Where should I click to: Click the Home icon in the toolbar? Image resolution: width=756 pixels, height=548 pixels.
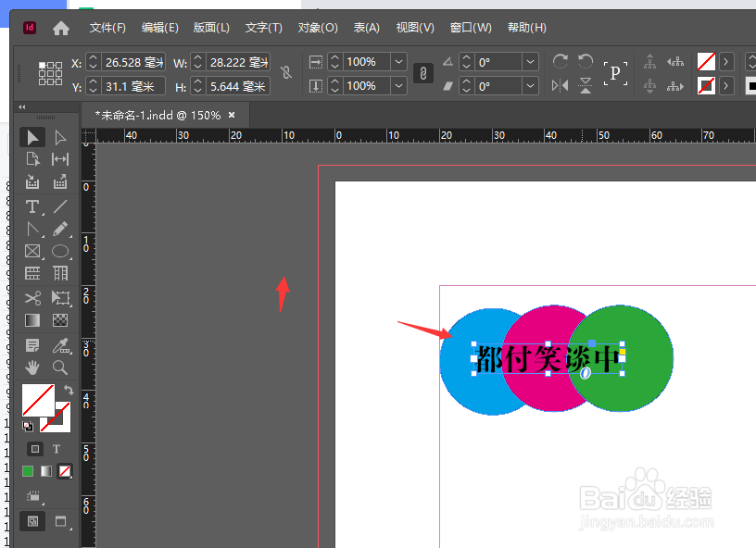61,28
